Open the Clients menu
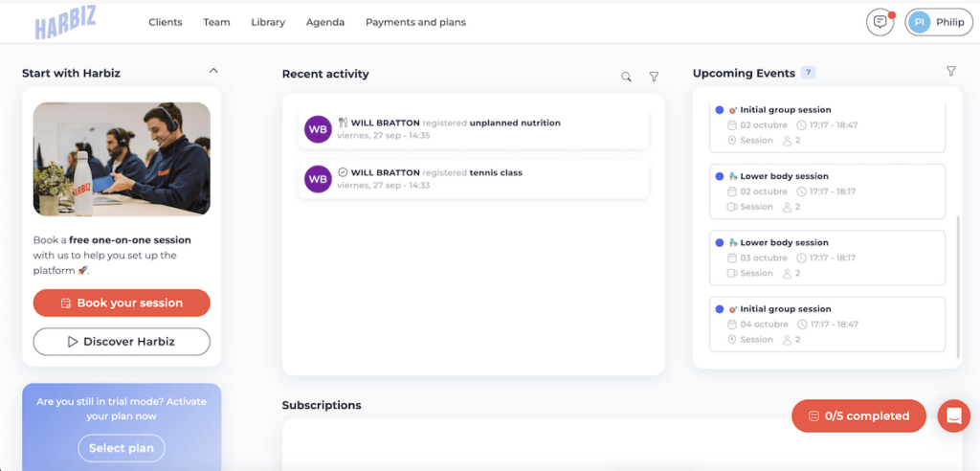The width and height of the screenshot is (980, 471). coord(166,22)
